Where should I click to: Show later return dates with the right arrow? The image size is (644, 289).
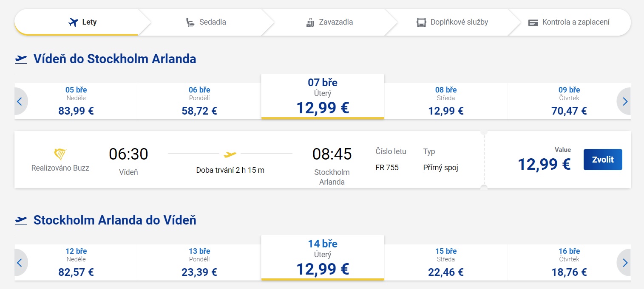coord(624,263)
